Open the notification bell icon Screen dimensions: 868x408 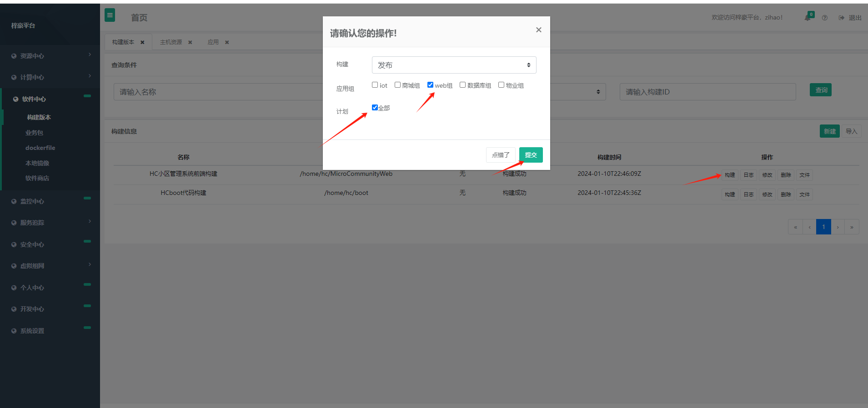pos(808,18)
